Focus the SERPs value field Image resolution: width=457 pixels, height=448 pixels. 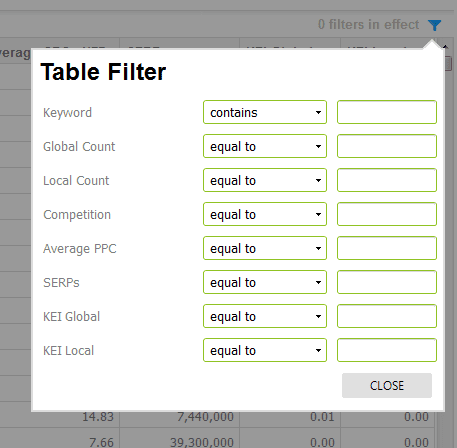point(387,282)
